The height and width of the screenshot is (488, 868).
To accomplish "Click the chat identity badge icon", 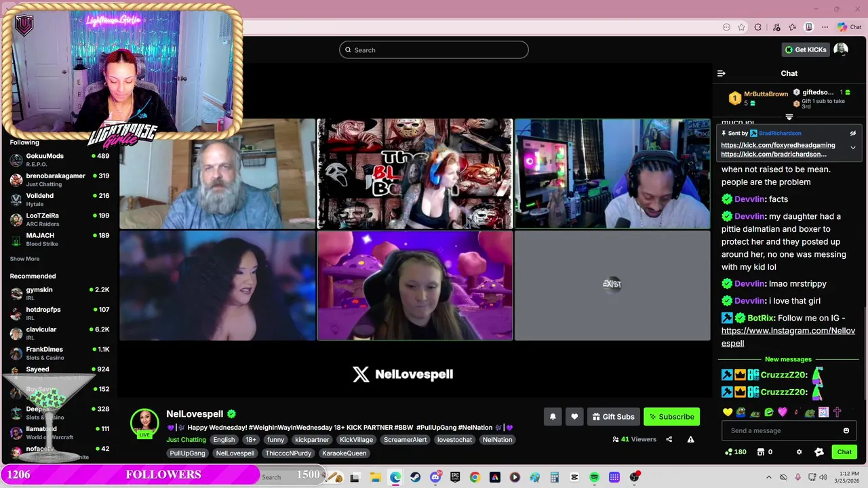I will click(x=819, y=452).
